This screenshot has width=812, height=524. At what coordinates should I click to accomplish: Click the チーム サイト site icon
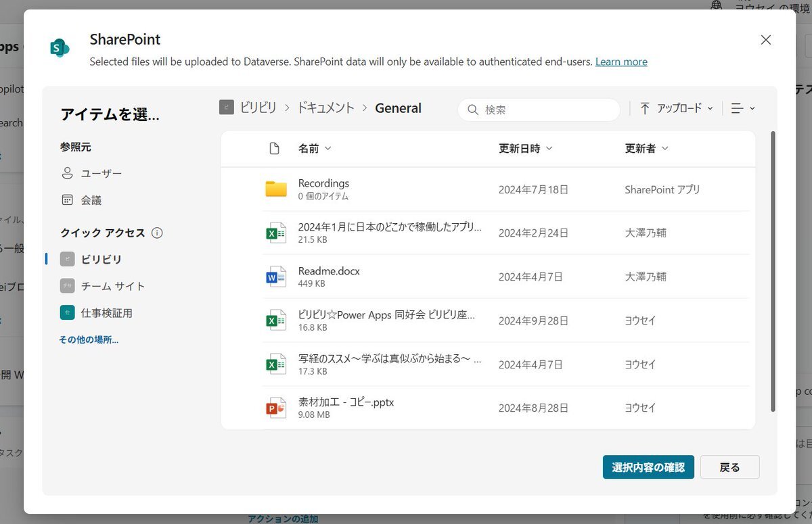tap(67, 286)
